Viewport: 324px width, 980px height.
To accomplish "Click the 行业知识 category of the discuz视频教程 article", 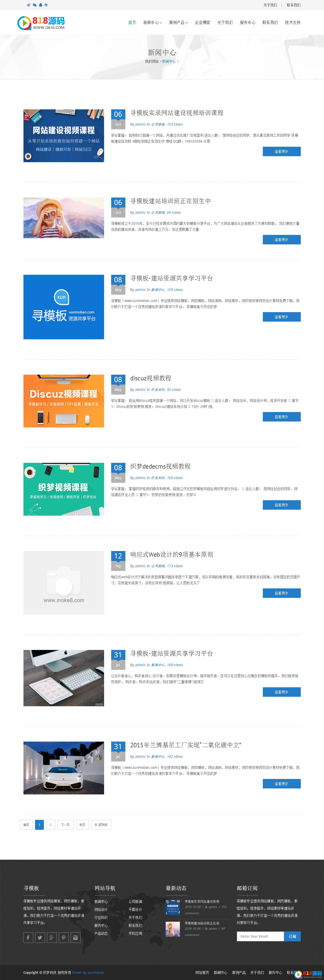I will click(158, 390).
